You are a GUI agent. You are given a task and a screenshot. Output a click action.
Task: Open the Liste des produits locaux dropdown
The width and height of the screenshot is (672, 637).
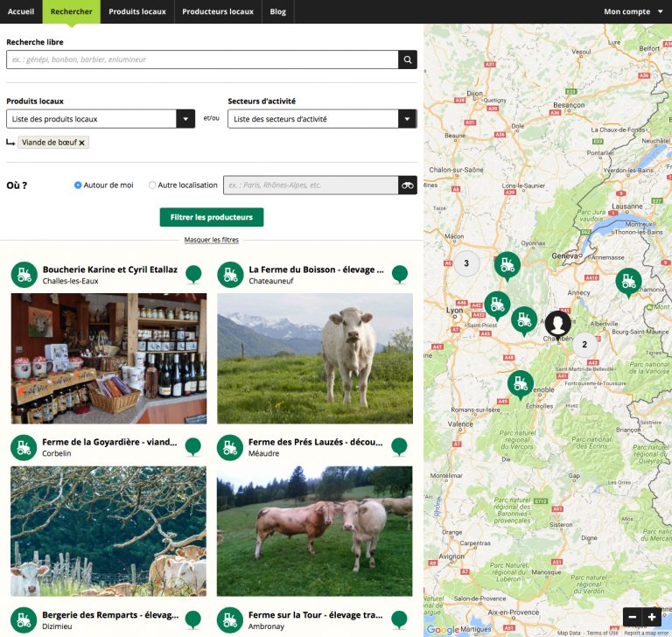point(100,119)
